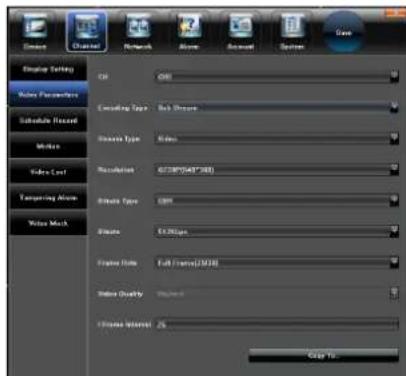
Task: Click the I Frame Interval input field
Action: click(277, 324)
